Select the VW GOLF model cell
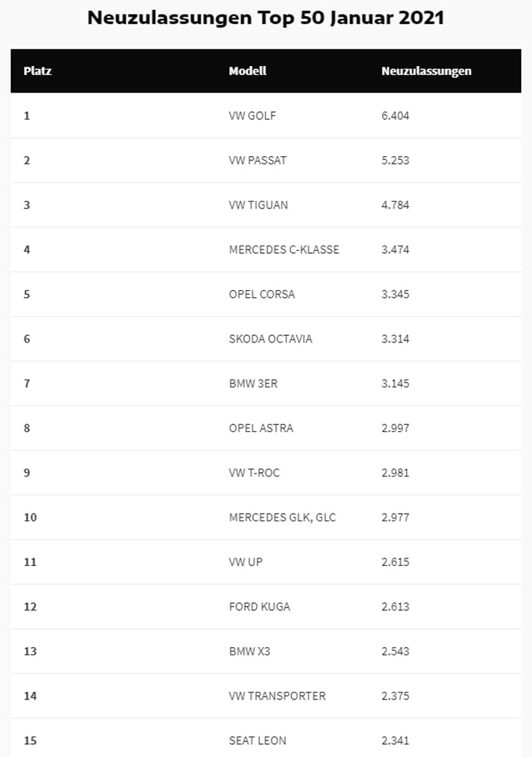This screenshot has height=757, width=532. pyautogui.click(x=252, y=116)
